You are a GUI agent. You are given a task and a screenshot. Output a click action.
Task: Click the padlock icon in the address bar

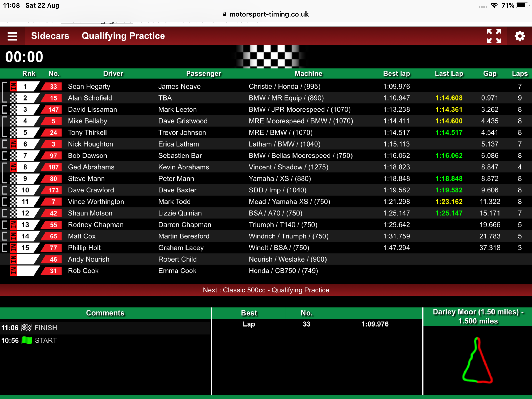click(225, 14)
